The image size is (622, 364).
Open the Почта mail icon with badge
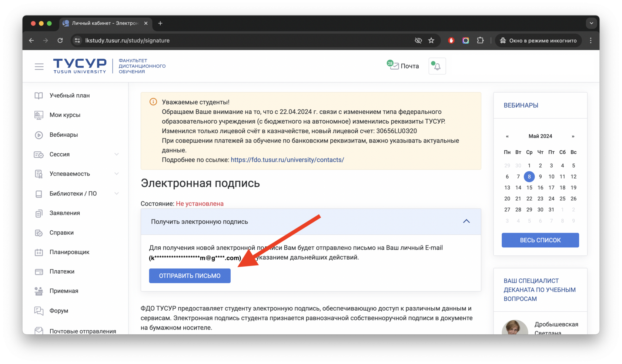coord(403,66)
